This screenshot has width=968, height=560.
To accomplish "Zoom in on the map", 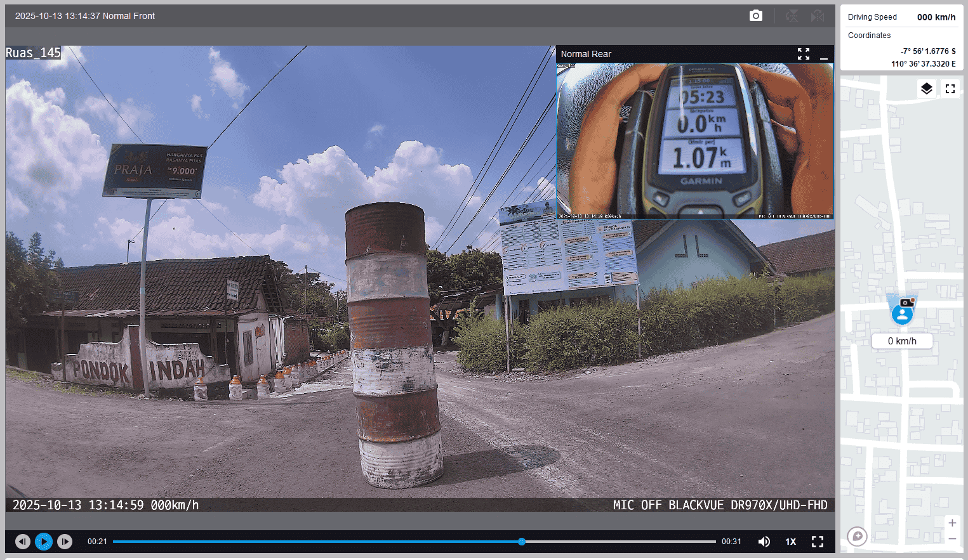I will point(952,523).
